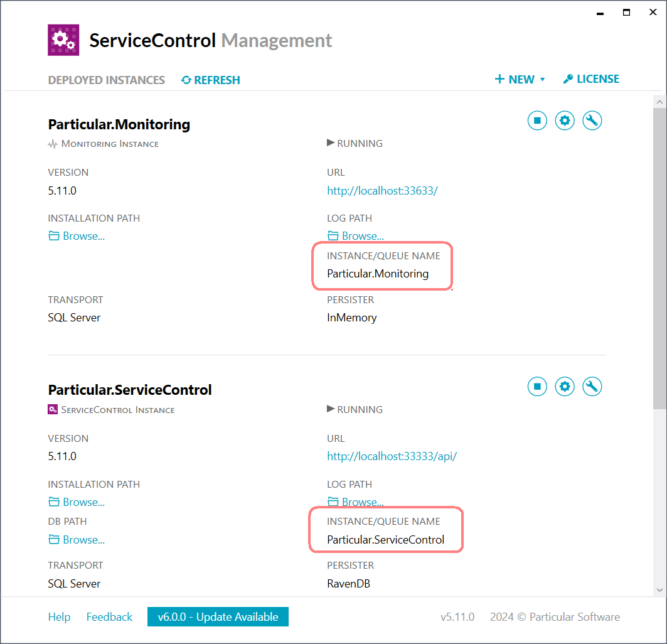
Task: Browse the ServiceControl installation path
Action: coord(77,502)
